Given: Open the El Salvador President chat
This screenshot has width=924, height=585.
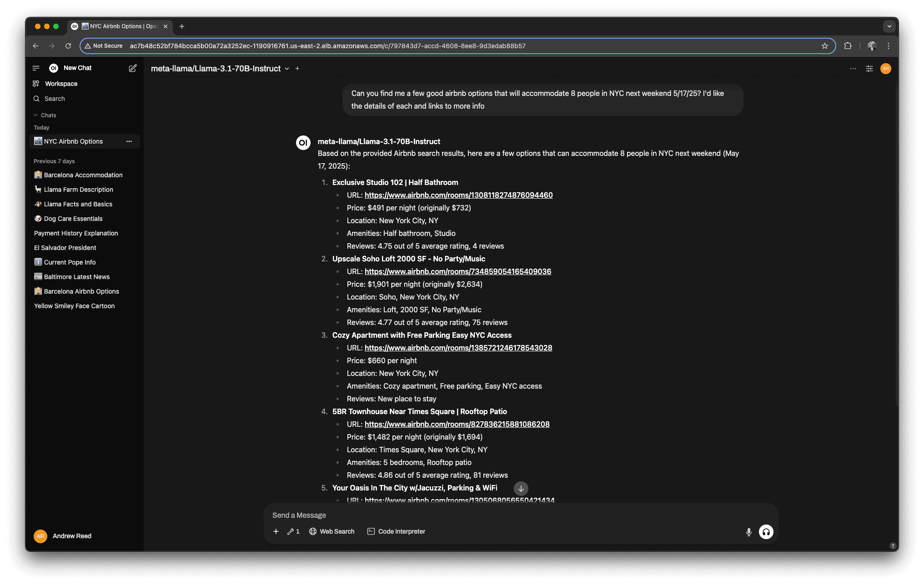Looking at the screenshot, I should click(x=85, y=248).
